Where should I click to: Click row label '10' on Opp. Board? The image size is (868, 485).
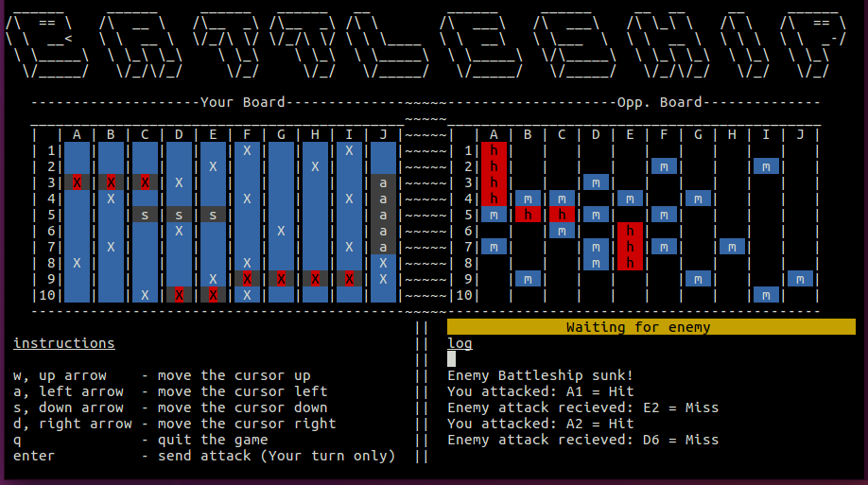tap(464, 295)
